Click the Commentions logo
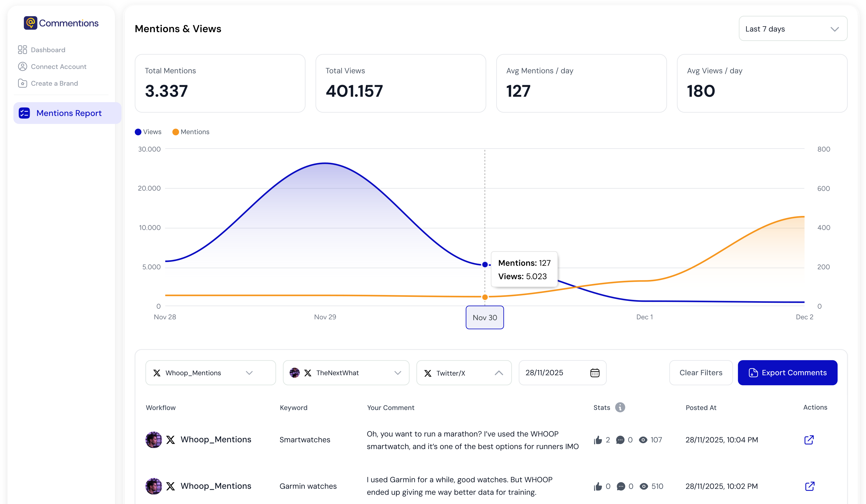Screen dimensions: 866x504 point(61,23)
